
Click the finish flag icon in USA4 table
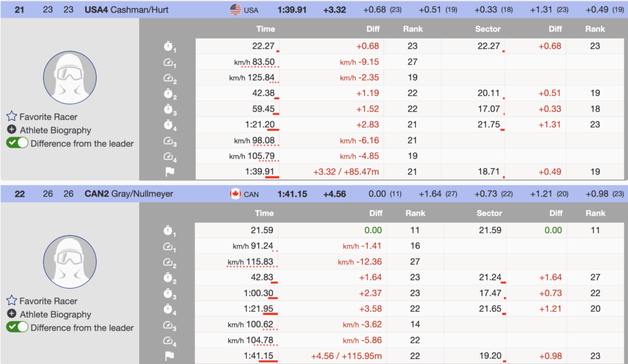169,172
